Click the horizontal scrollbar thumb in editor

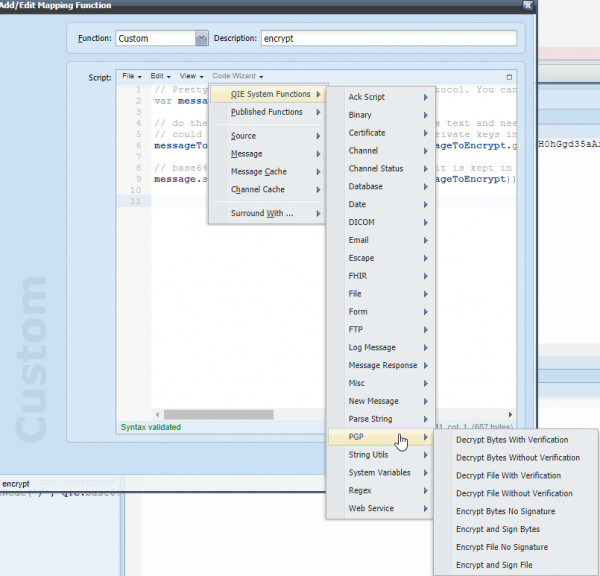[x=218, y=414]
